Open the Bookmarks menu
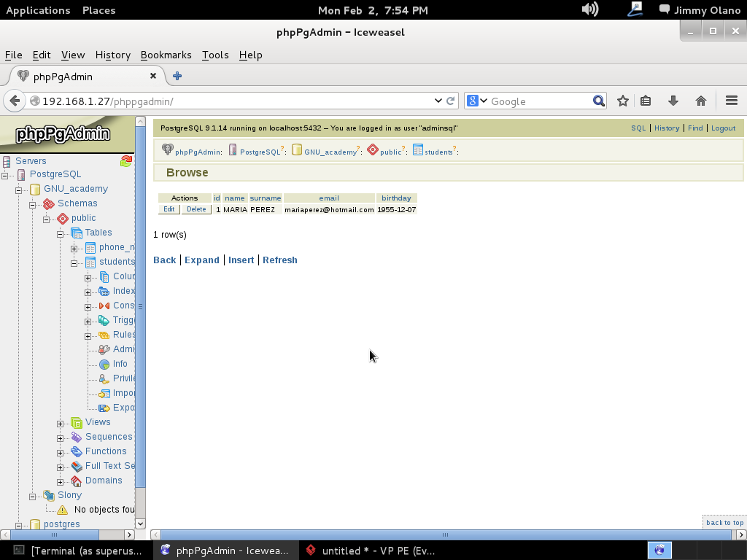 click(x=166, y=55)
